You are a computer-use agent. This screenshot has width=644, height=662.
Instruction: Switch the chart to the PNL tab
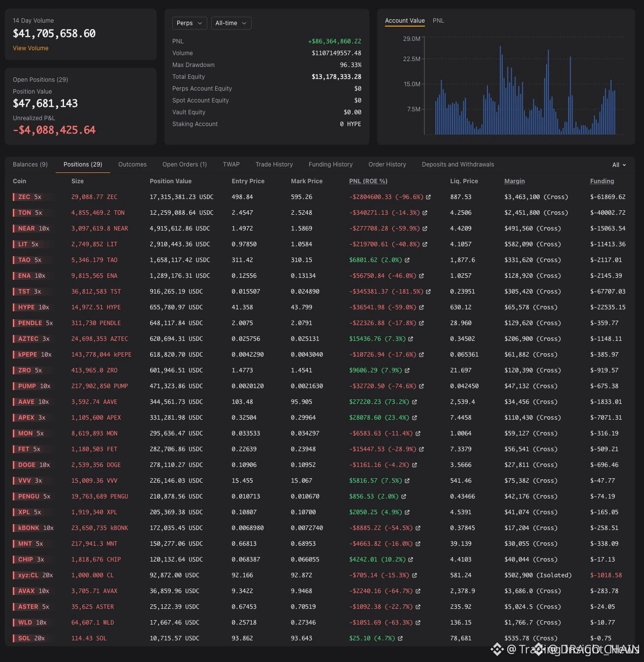(x=438, y=21)
